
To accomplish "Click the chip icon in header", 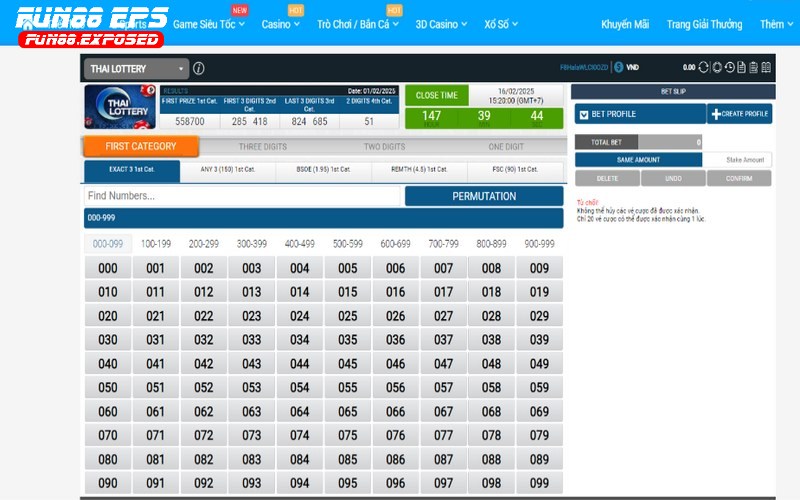I will 717,67.
